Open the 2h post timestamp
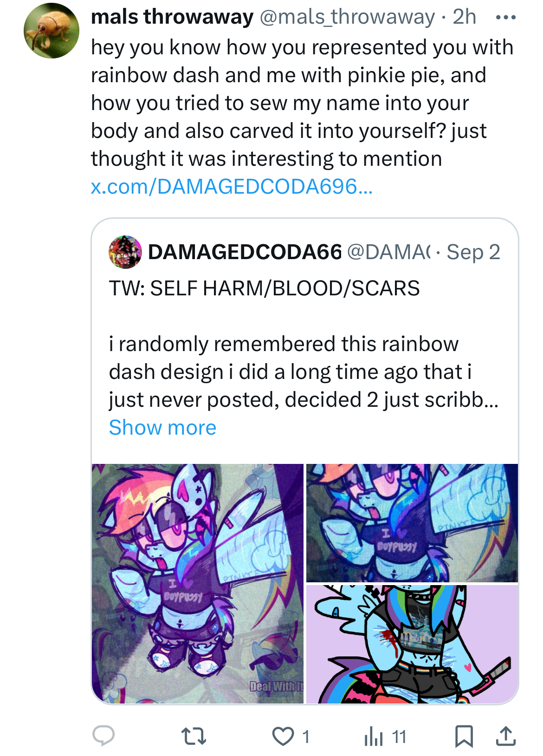Image resolution: width=543 pixels, height=756 pixels. [x=465, y=17]
